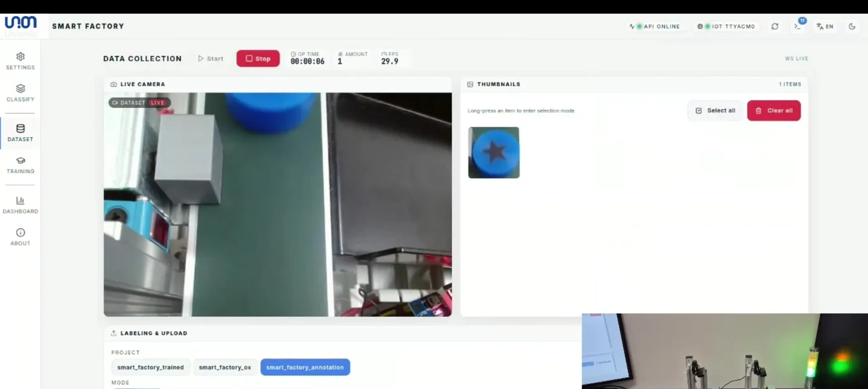868x389 pixels.
Task: Open the Settings page from the sidebar
Action: (20, 61)
